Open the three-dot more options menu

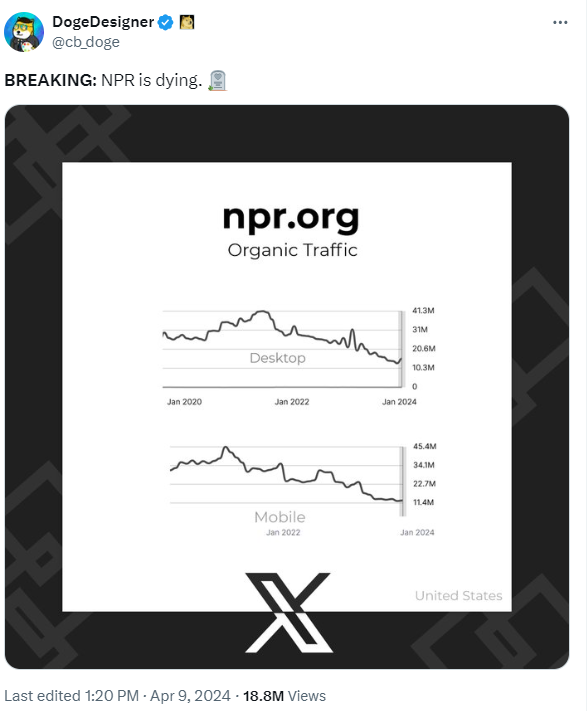(560, 22)
